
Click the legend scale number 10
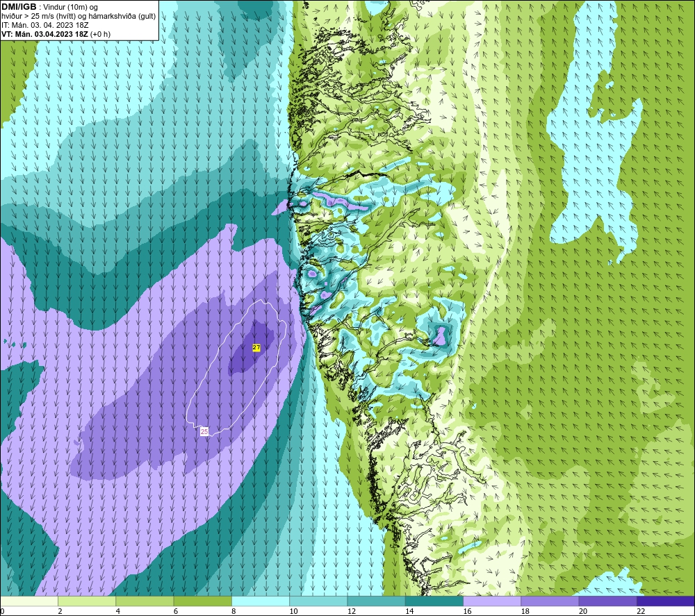(x=293, y=612)
